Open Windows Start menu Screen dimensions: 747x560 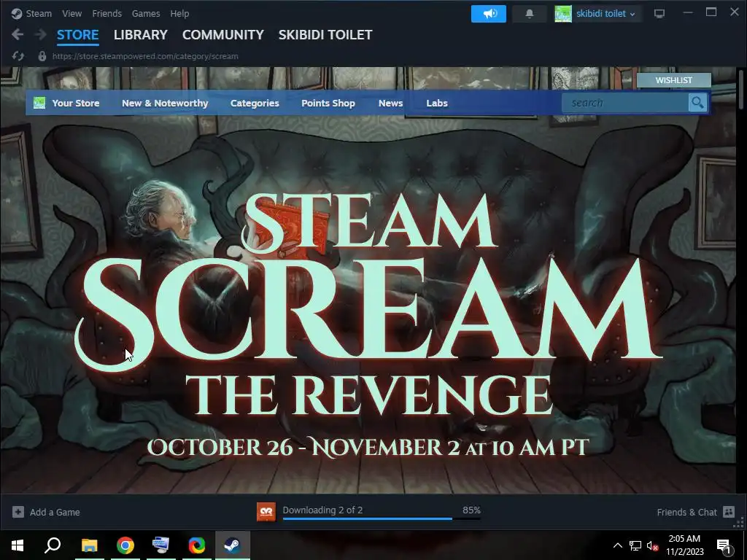click(x=18, y=545)
